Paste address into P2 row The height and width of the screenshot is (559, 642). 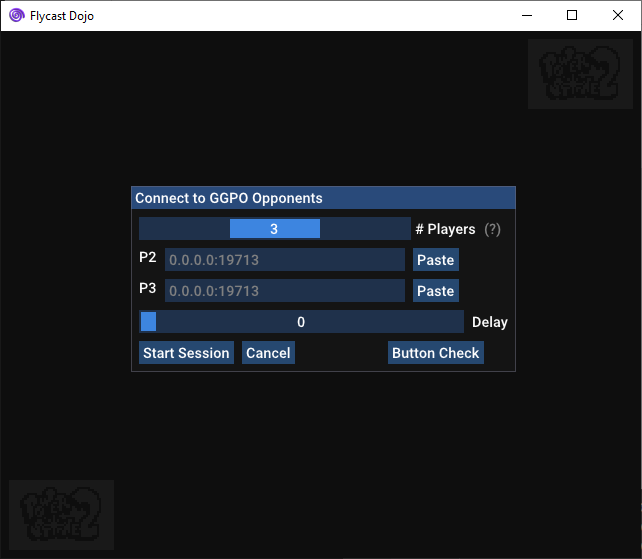[436, 260]
